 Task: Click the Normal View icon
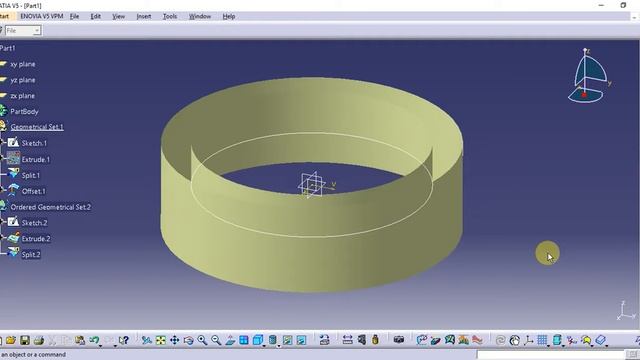(230, 340)
